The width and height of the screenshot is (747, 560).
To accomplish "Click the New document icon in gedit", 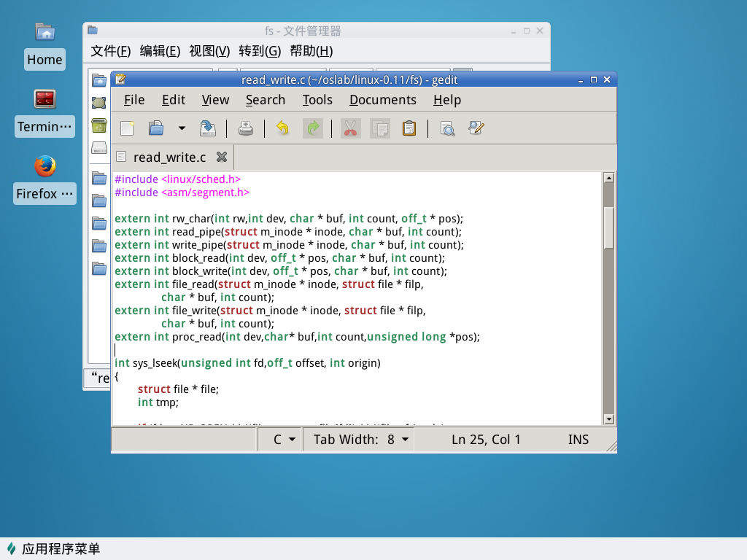I will [x=127, y=128].
